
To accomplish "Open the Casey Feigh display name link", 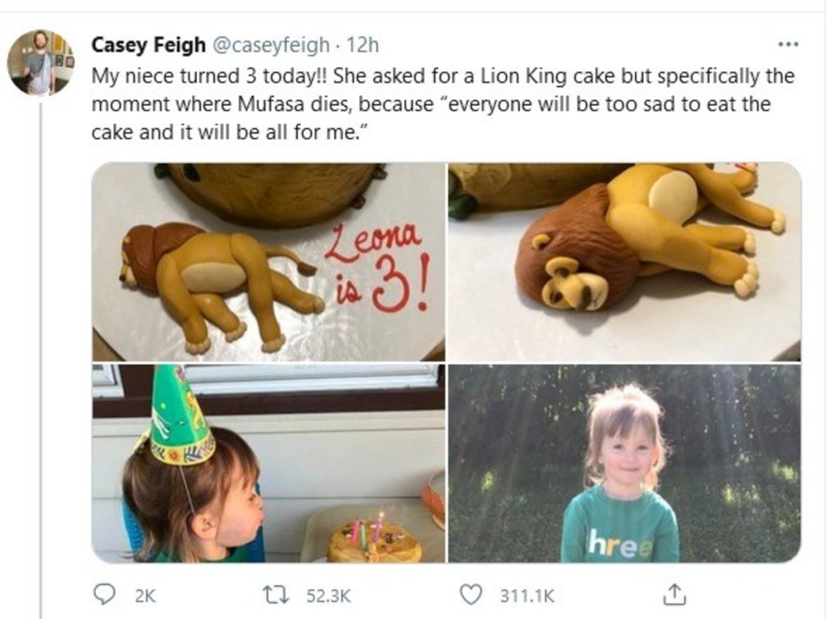I will click(x=148, y=44).
